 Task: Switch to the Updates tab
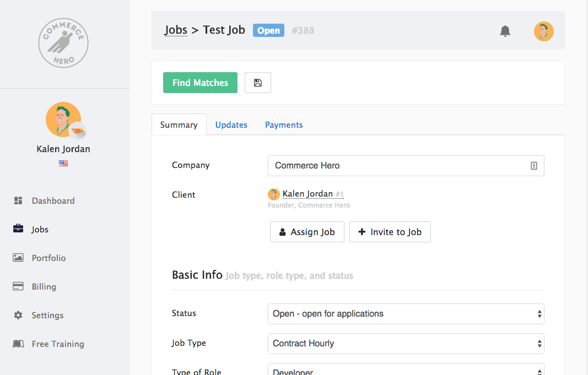point(231,125)
